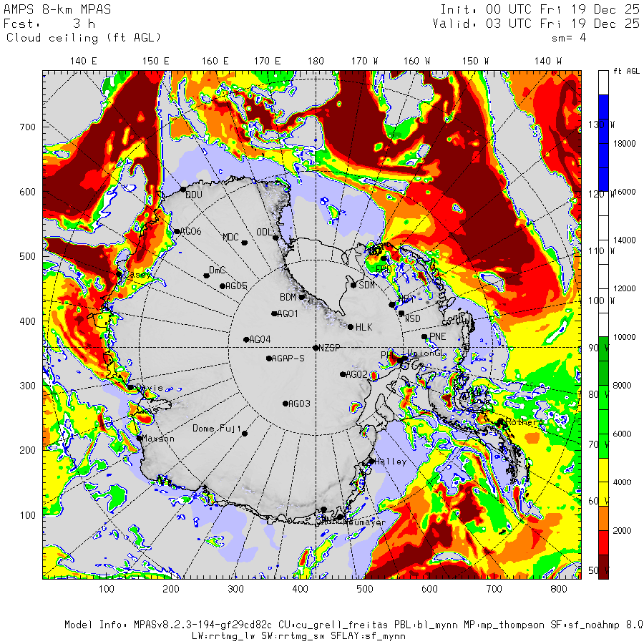644x644 pixels.
Task: Click the AGO6 station label
Action: 190,231
